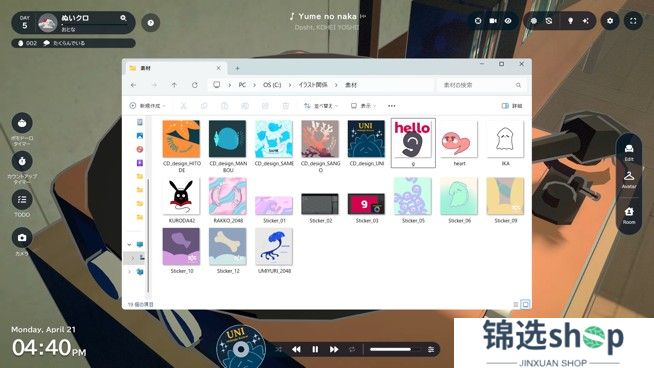Image resolution: width=654 pixels, height=368 pixels.
Task: Select OS (C:) in the address breadcrumb
Action: point(272,85)
